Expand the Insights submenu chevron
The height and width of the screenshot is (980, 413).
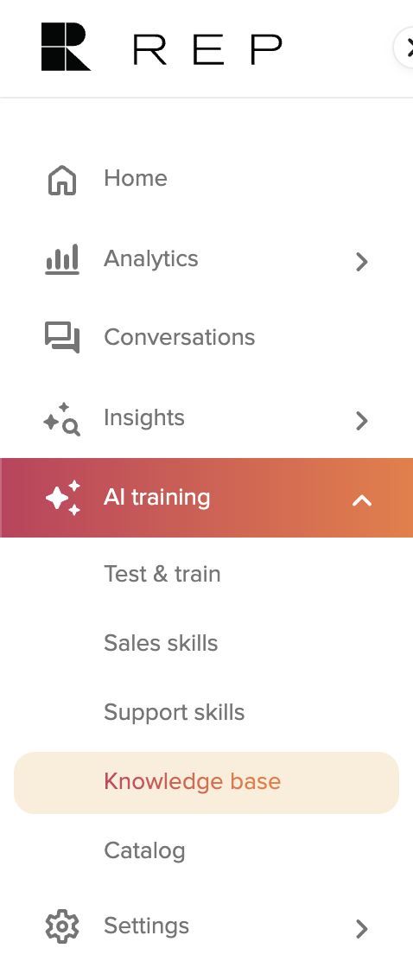pos(361,421)
